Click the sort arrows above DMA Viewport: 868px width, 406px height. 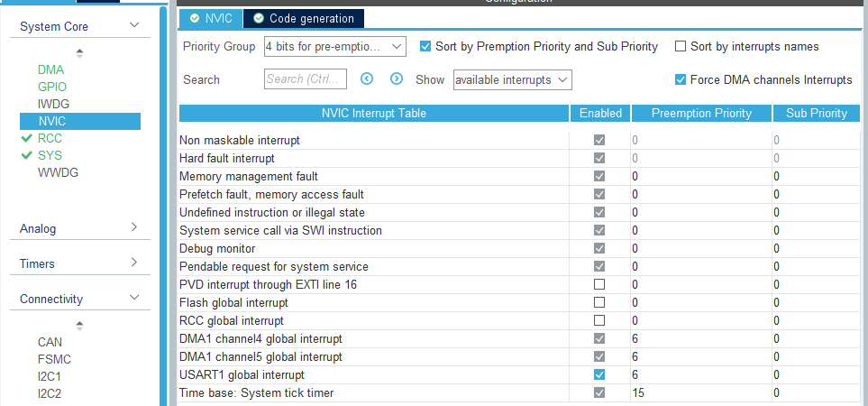point(79,52)
